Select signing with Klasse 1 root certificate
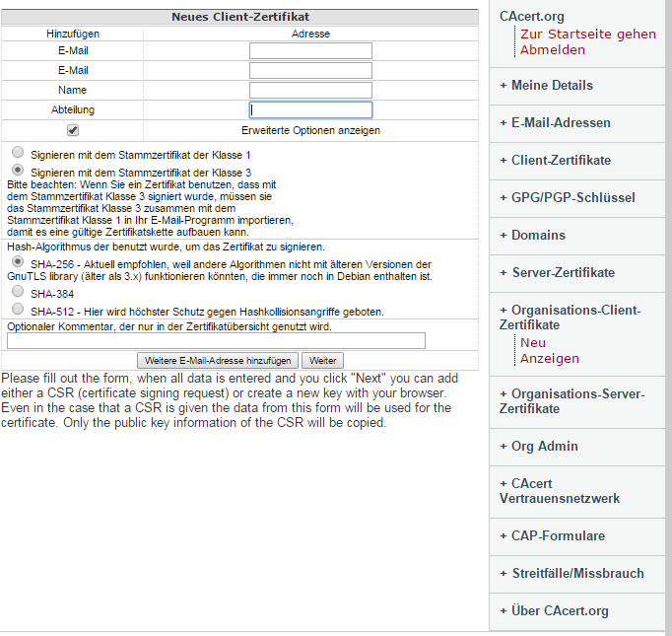This screenshot has width=672, height=636. [x=18, y=154]
